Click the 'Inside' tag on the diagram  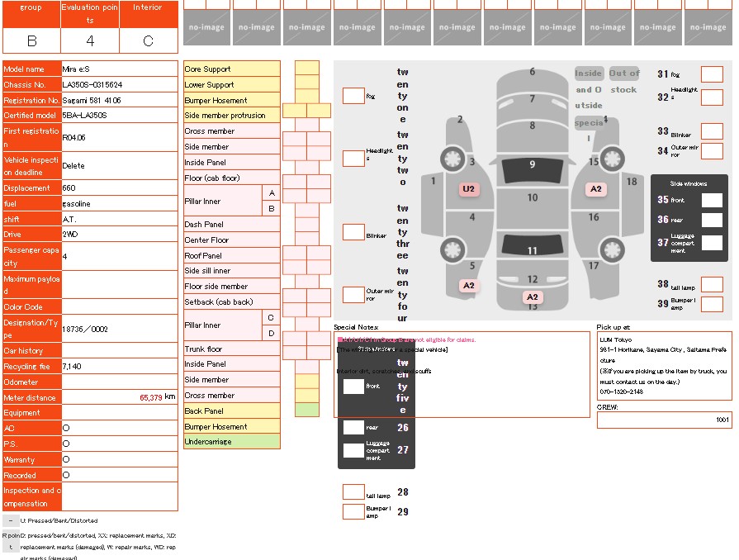(x=589, y=74)
